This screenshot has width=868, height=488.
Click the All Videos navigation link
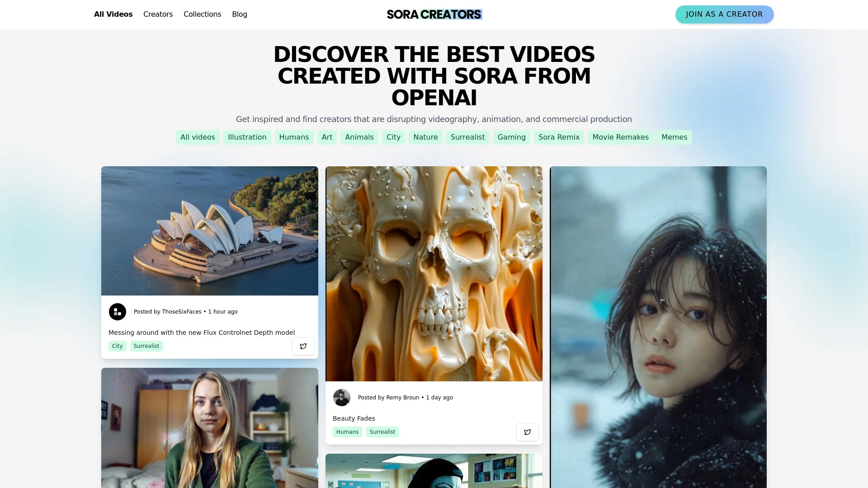click(x=113, y=14)
